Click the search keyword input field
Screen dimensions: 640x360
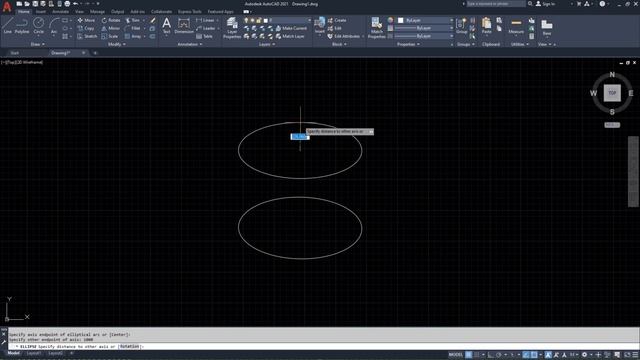tap(496, 4)
